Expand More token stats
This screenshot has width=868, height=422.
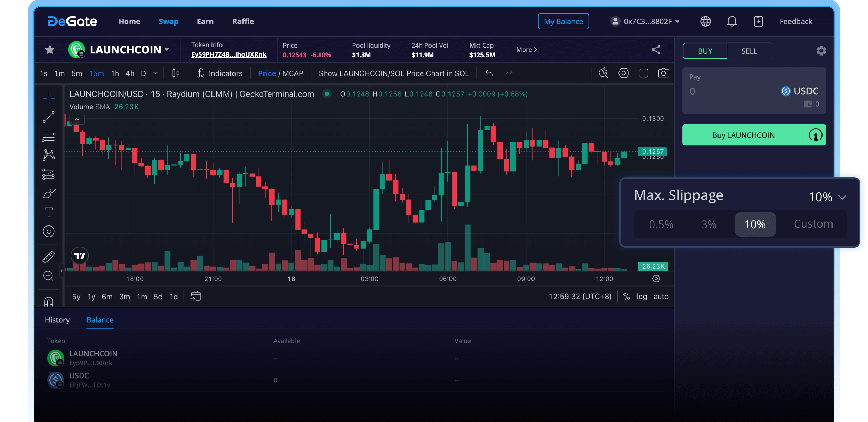527,50
